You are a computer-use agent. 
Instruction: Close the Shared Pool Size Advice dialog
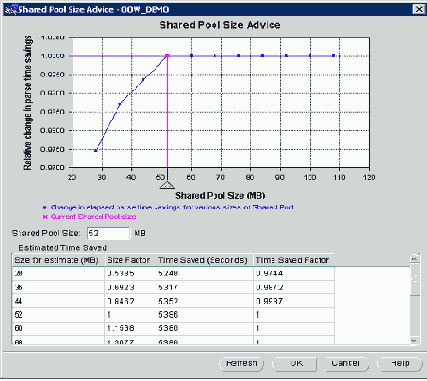point(419,9)
